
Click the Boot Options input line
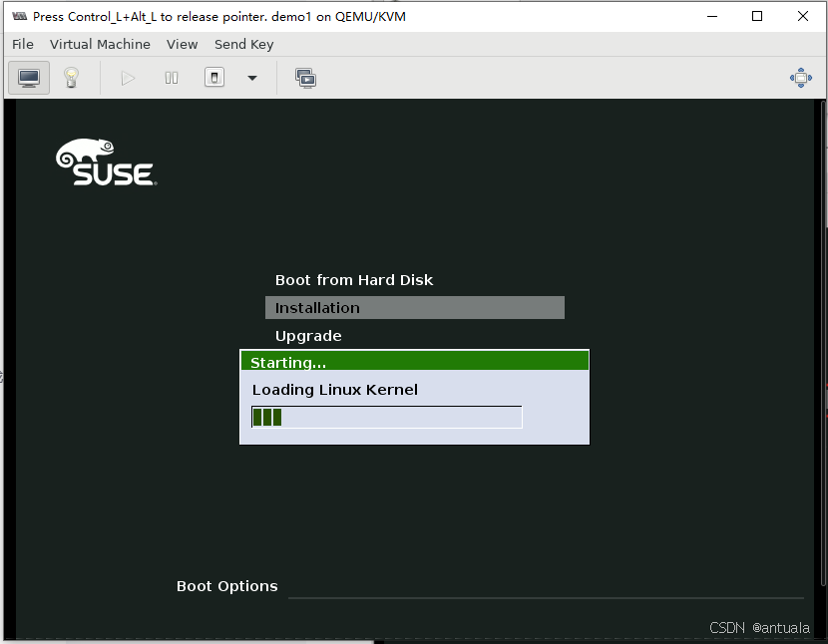pyautogui.click(x=546, y=588)
